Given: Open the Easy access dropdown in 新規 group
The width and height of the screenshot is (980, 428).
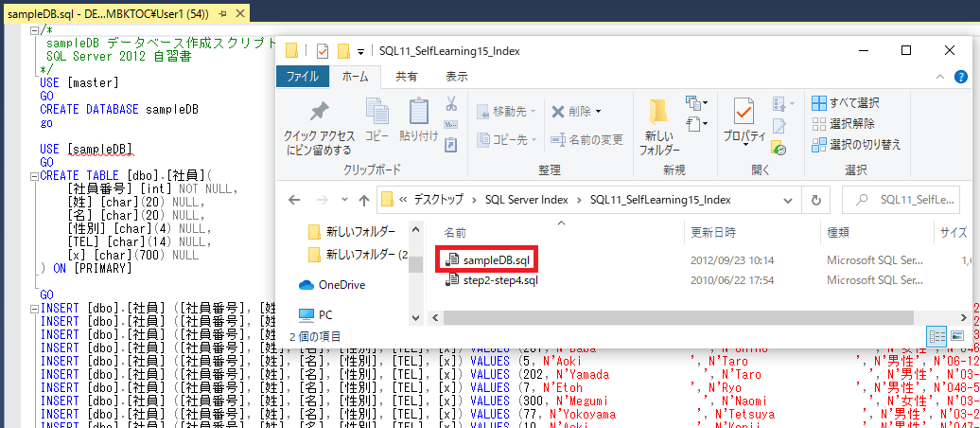Looking at the screenshot, I should 697,123.
